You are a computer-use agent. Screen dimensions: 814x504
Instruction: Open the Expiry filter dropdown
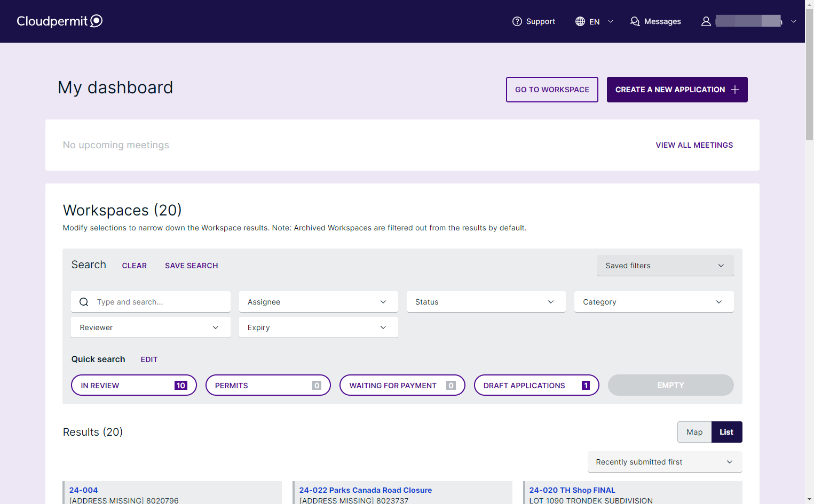(x=318, y=327)
